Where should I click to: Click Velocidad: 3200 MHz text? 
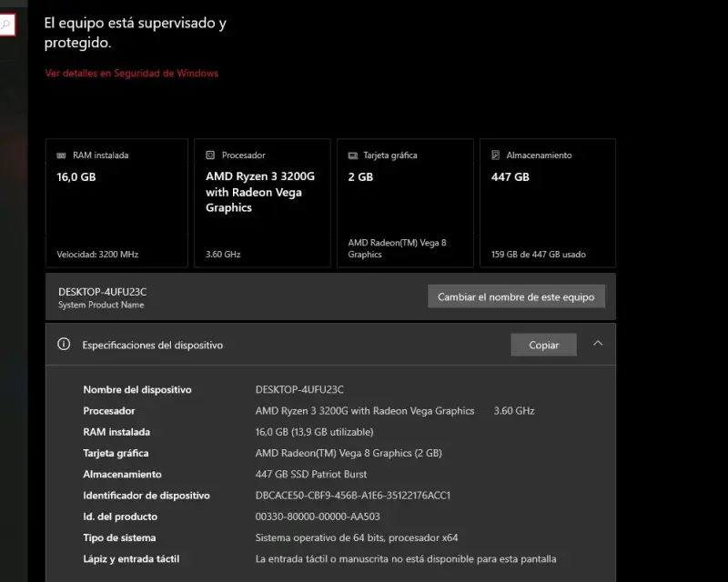coord(97,255)
